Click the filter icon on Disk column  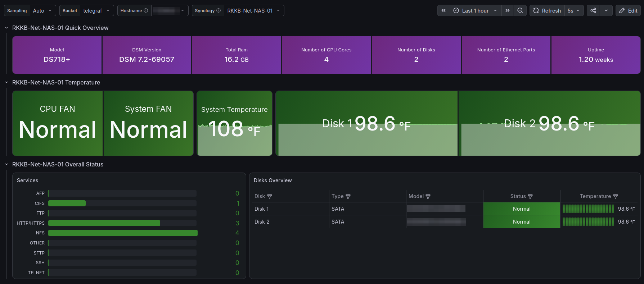pyautogui.click(x=270, y=196)
